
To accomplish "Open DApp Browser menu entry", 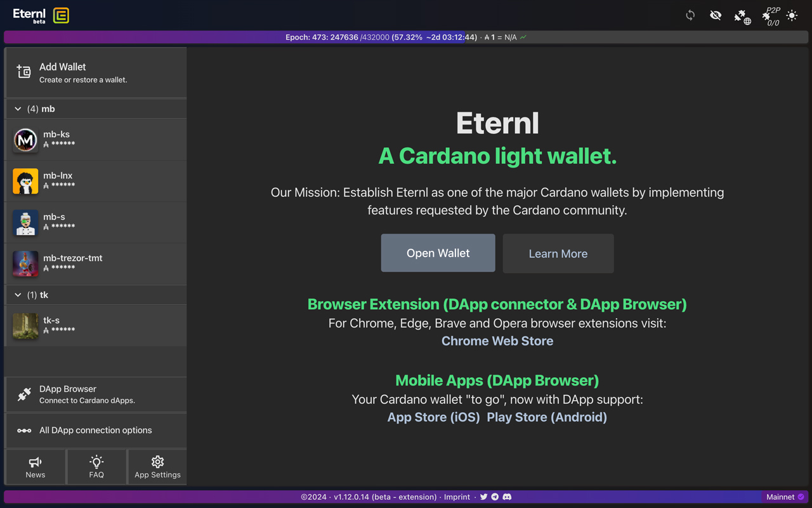I will click(x=96, y=394).
